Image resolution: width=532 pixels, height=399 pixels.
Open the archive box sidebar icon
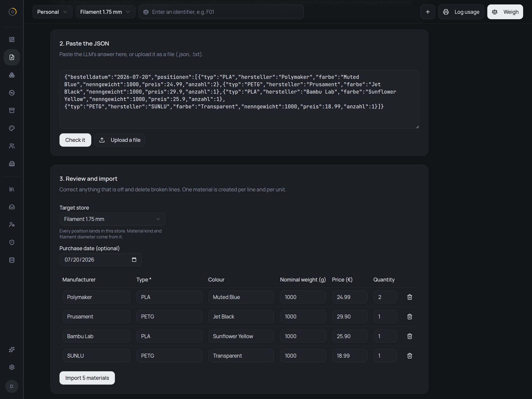12,111
